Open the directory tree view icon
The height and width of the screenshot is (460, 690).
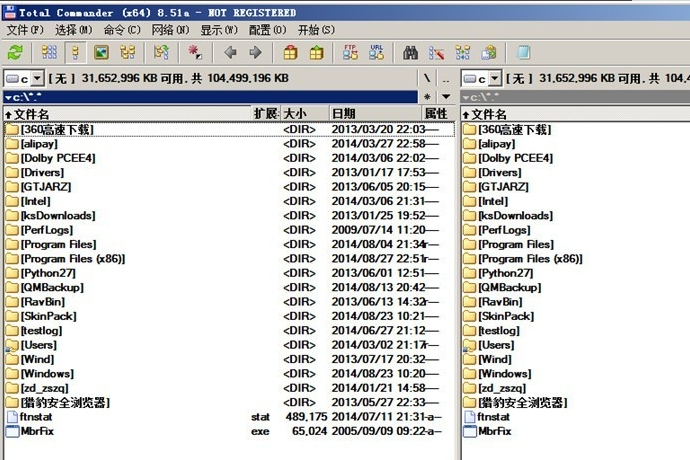click(x=128, y=53)
